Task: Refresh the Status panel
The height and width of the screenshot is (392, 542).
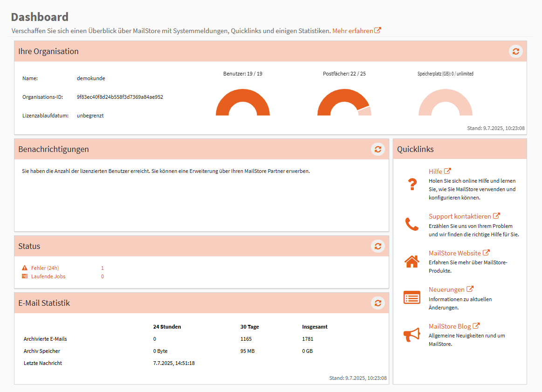Action: (378, 246)
